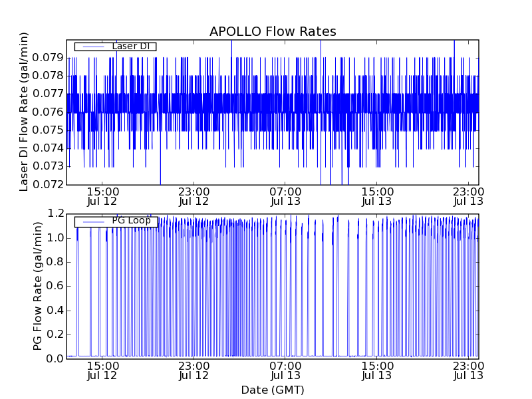This screenshot has width=532, height=399.
Task: Click the 0.4 tick label on PG plot
Action: click(55, 311)
